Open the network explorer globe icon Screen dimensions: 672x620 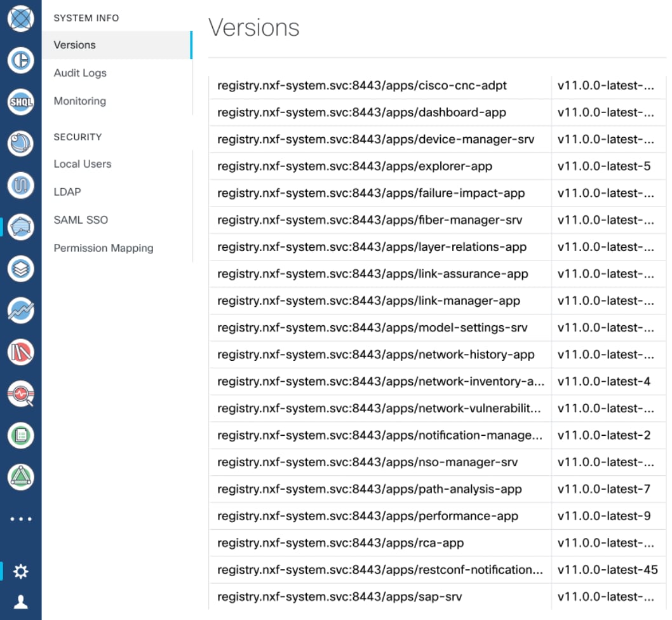tap(21, 19)
